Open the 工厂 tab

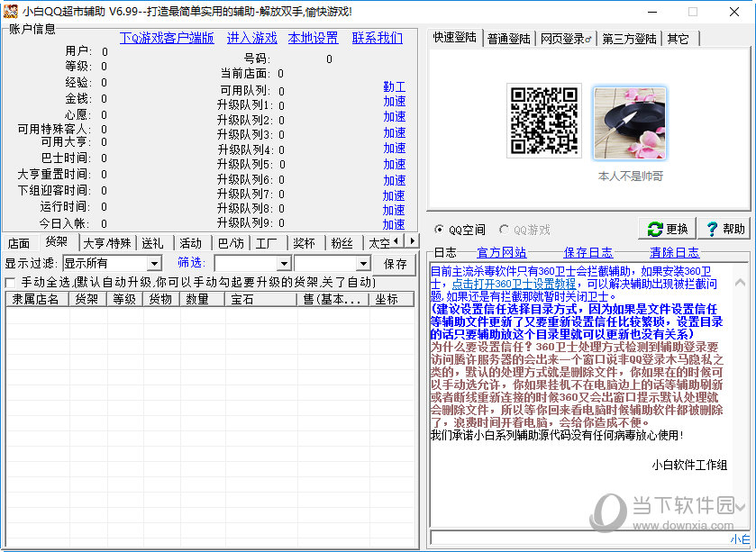[267, 243]
